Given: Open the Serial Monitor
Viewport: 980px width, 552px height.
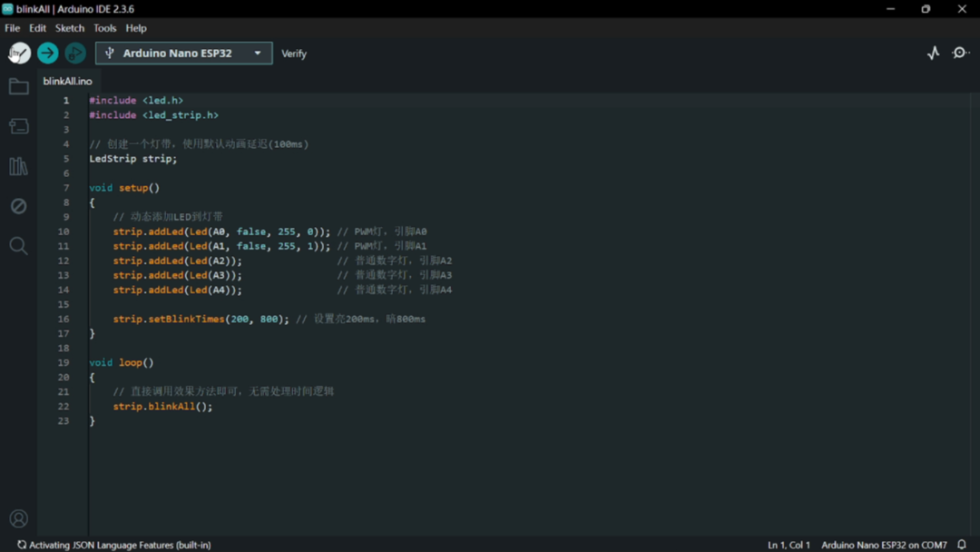Looking at the screenshot, I should tap(960, 54).
